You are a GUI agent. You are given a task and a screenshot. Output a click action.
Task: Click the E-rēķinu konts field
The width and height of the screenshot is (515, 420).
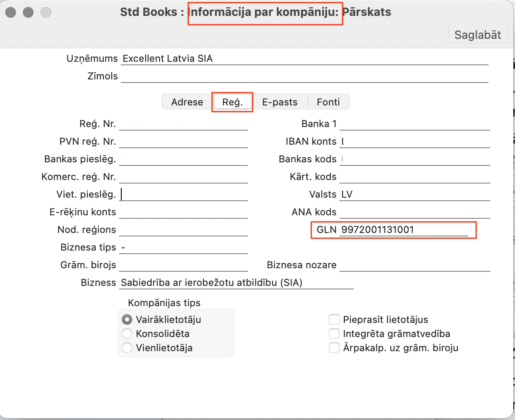183,212
